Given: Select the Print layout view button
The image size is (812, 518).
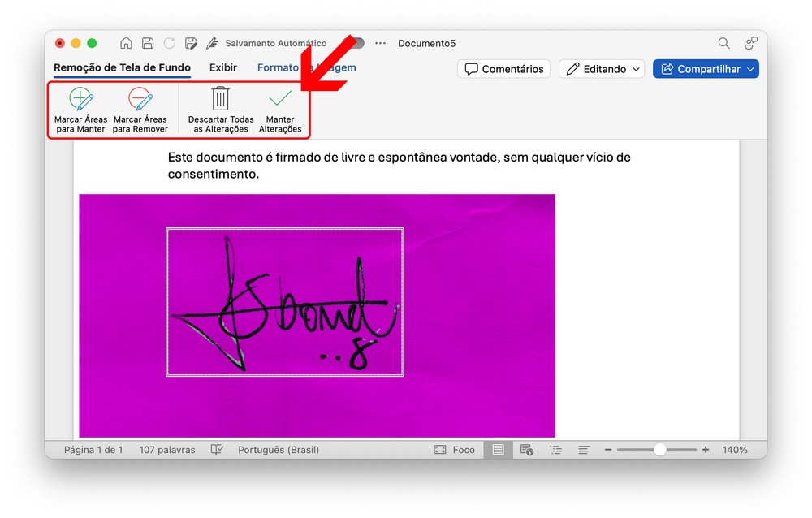Looking at the screenshot, I should point(498,450).
